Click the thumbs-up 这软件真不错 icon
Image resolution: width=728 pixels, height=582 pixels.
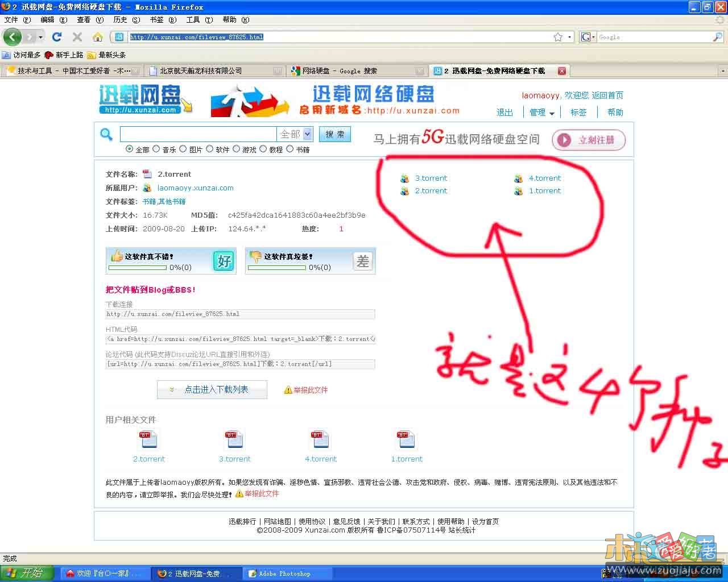coord(117,256)
